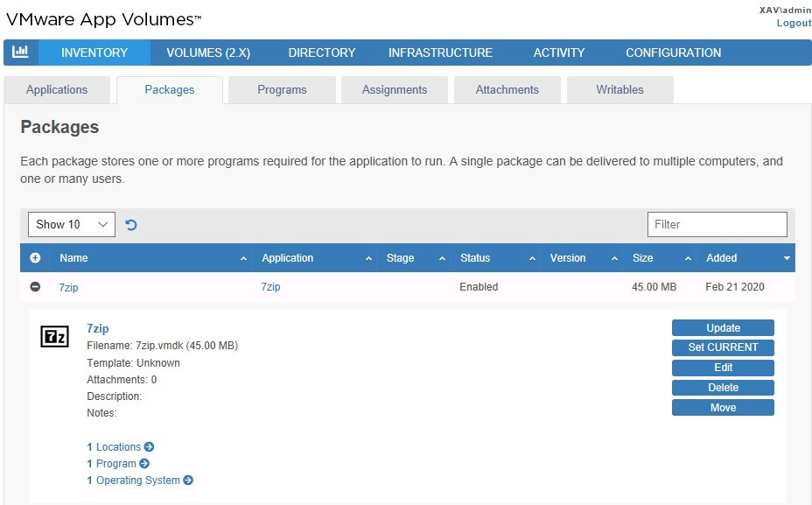Open the DIRECTORY menu
The image size is (812, 505).
pos(322,53)
